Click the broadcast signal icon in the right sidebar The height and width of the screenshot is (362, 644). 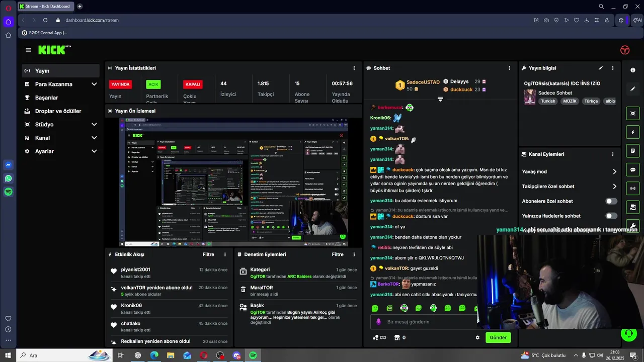click(633, 189)
